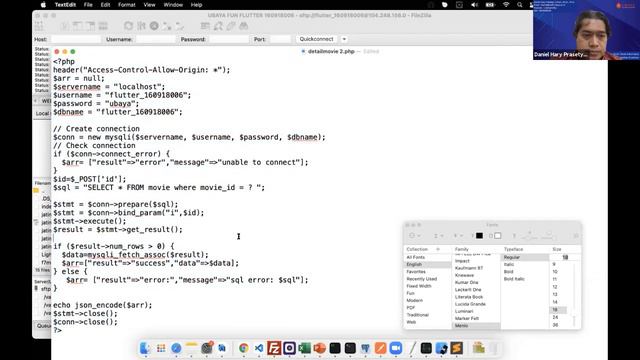
Task: Open the Fonts panel actions dropdown
Action: coord(415,236)
